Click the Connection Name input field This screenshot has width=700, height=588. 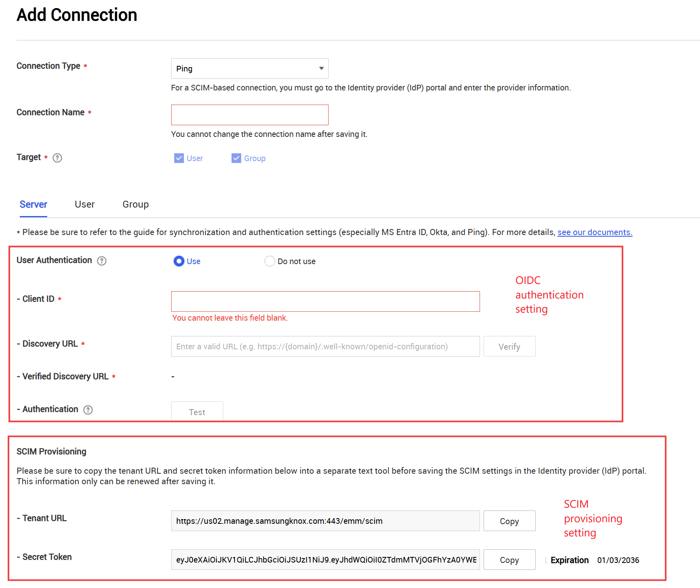(249, 115)
